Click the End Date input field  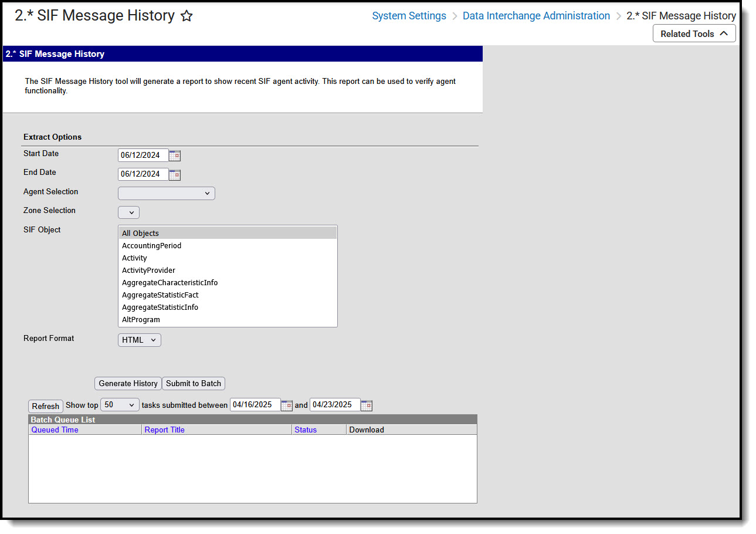point(143,174)
